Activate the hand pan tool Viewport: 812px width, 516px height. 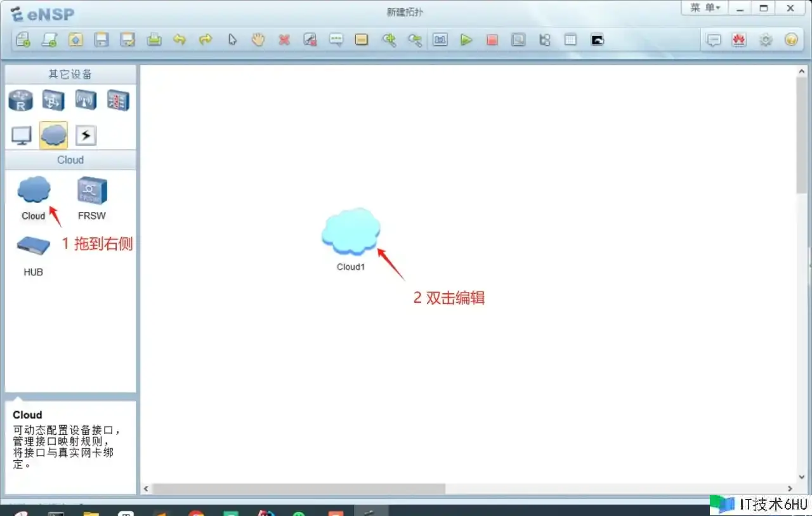[x=258, y=40]
